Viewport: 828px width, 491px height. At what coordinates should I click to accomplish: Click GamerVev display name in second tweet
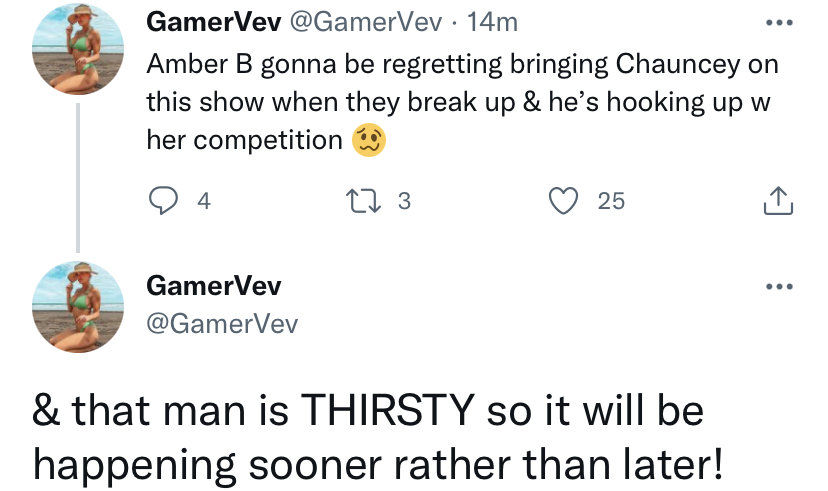point(214,286)
